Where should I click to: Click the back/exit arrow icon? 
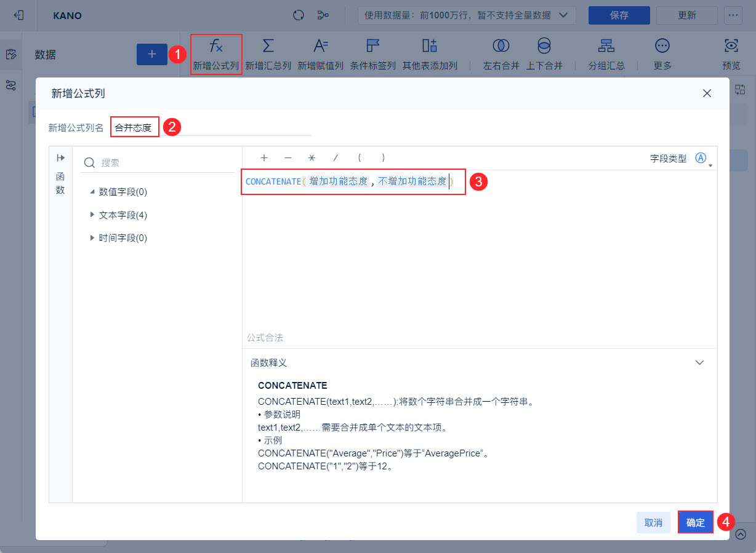18,15
